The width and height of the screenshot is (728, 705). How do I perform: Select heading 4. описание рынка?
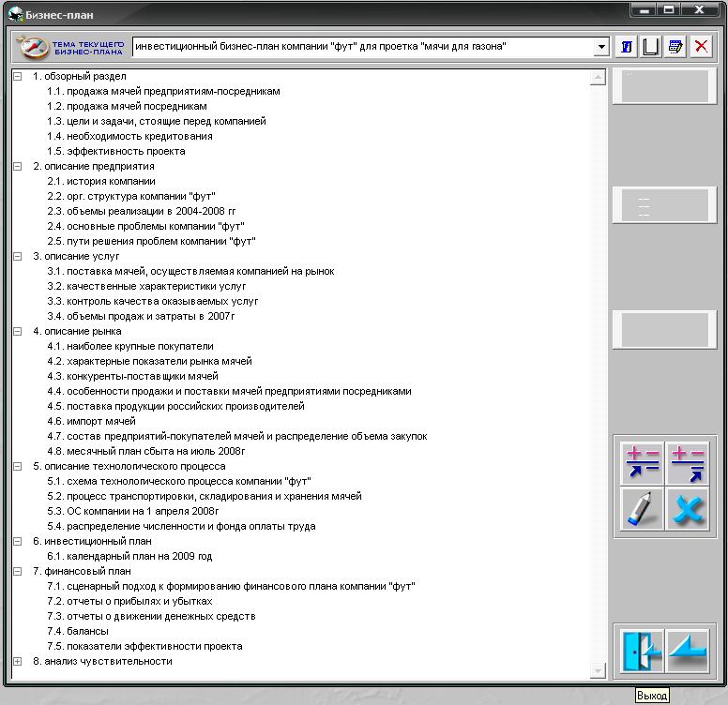[77, 332]
